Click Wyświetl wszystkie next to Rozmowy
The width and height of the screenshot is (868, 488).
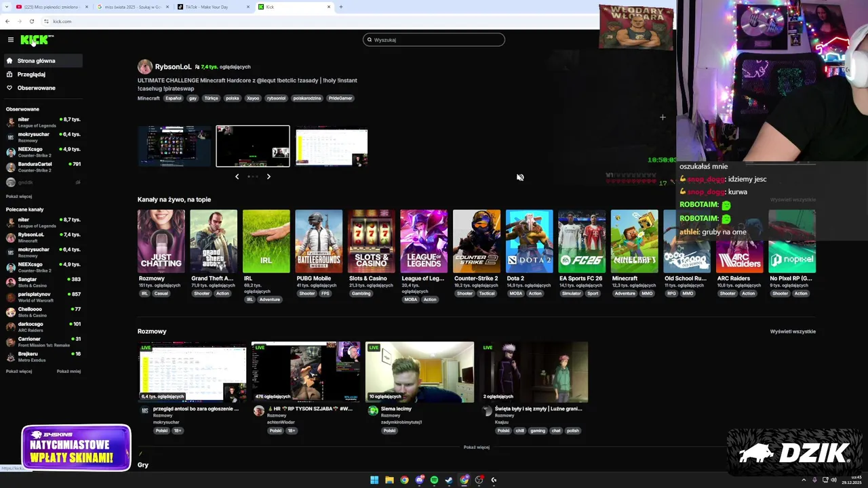pos(793,331)
